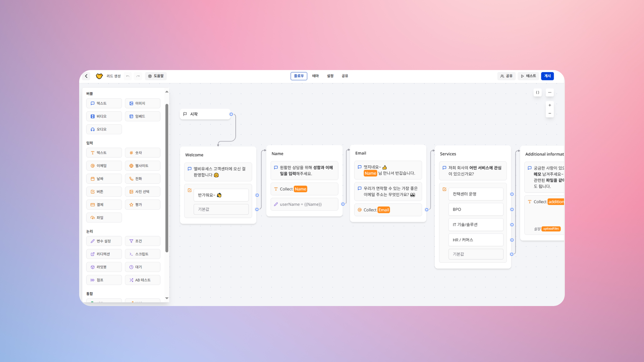Click the undo arrow icon

tap(128, 76)
